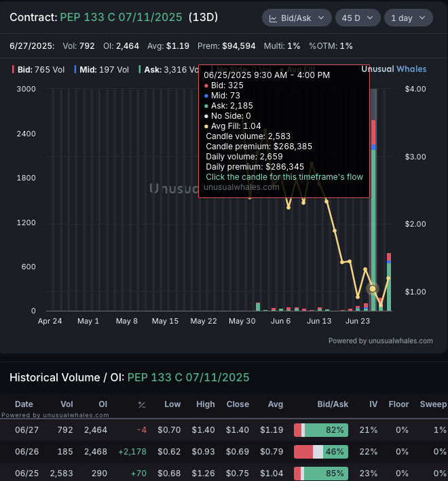This screenshot has height=481, width=448.
Task: Click the PEP 133 C 07/11/2025 contract title
Action: tap(122, 17)
